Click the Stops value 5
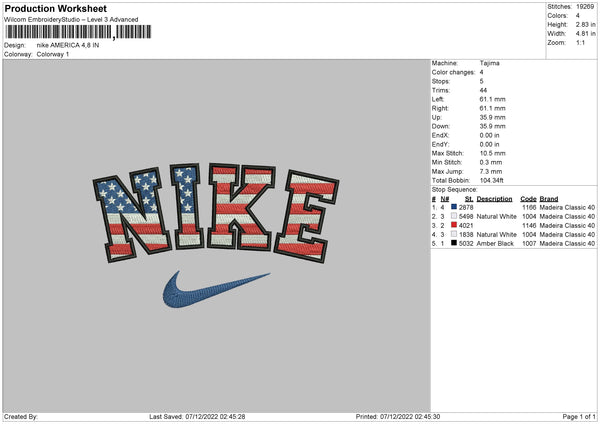The width and height of the screenshot is (600, 424). (481, 82)
